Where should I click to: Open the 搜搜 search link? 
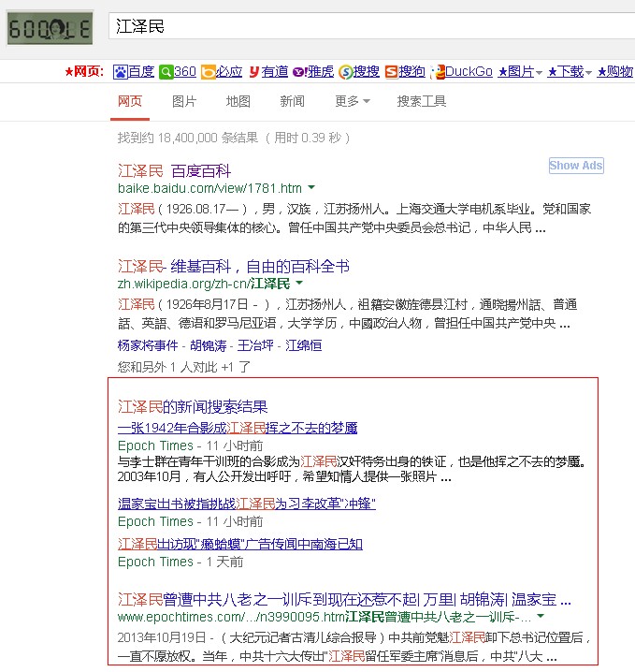click(x=366, y=71)
